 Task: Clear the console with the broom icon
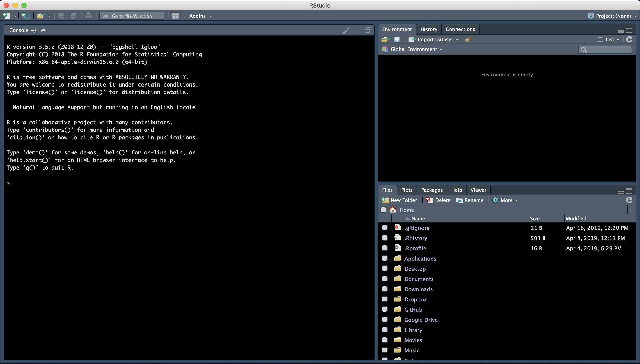click(x=346, y=30)
